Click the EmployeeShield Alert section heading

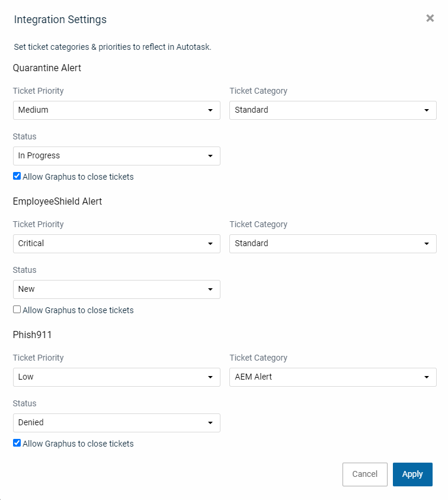(57, 202)
